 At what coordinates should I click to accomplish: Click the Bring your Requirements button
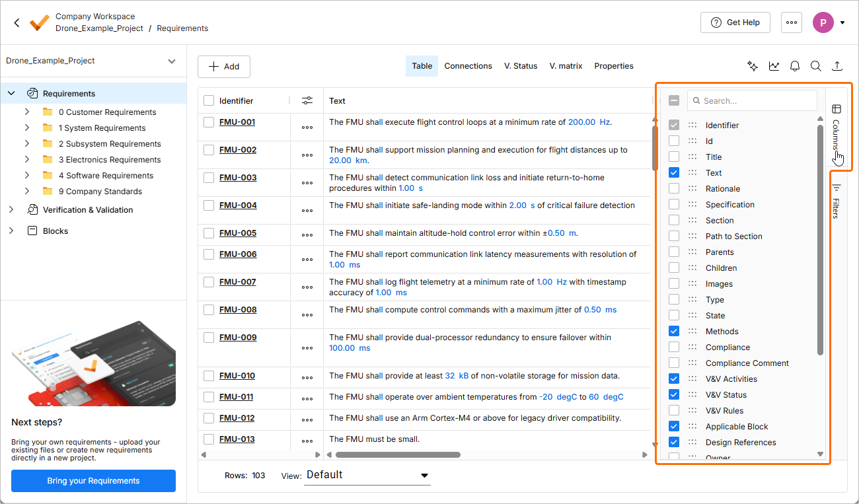(93, 481)
